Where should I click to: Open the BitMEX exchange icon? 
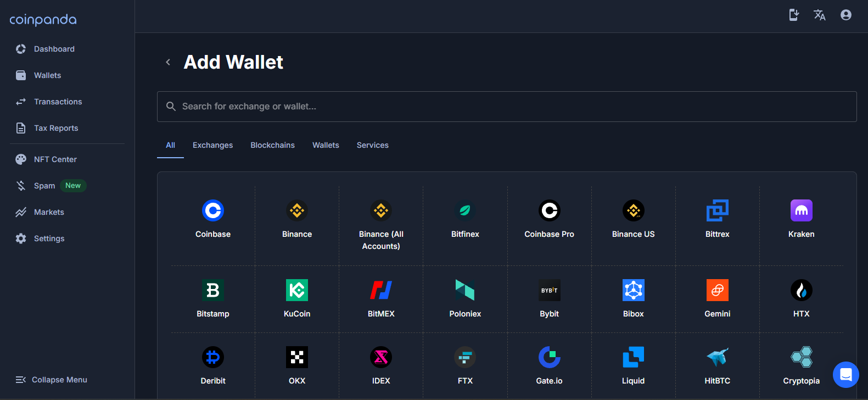click(x=381, y=290)
